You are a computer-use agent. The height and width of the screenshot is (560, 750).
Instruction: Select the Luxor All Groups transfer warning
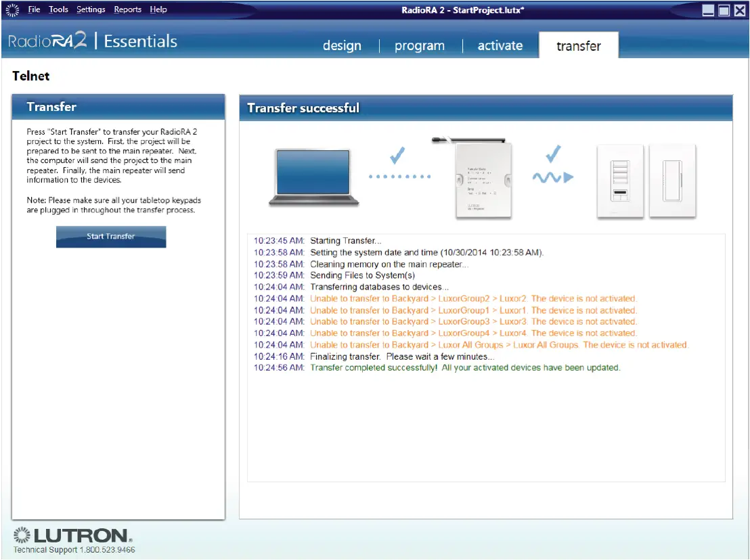tap(471, 345)
